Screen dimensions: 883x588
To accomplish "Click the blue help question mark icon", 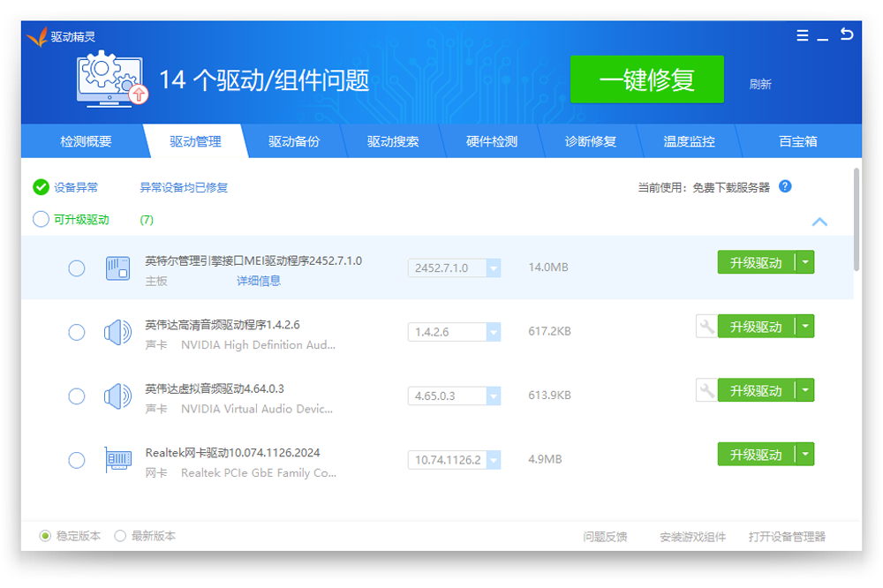I will (785, 186).
